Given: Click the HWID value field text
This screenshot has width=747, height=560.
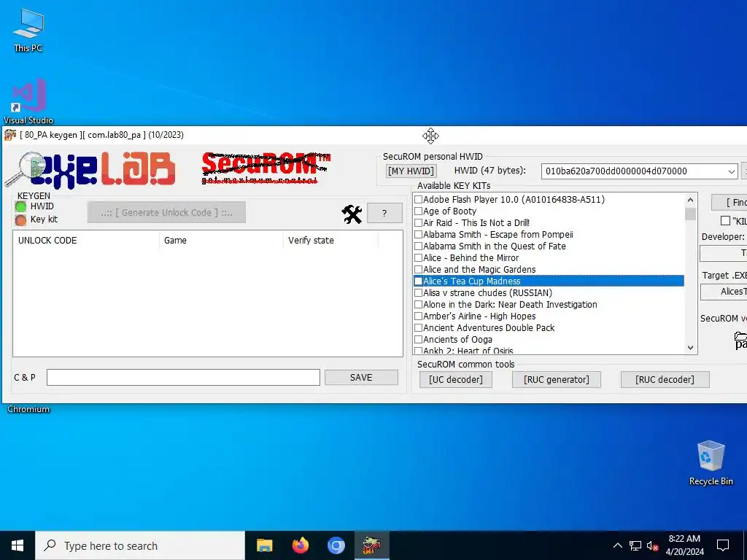Looking at the screenshot, I should click(616, 171).
